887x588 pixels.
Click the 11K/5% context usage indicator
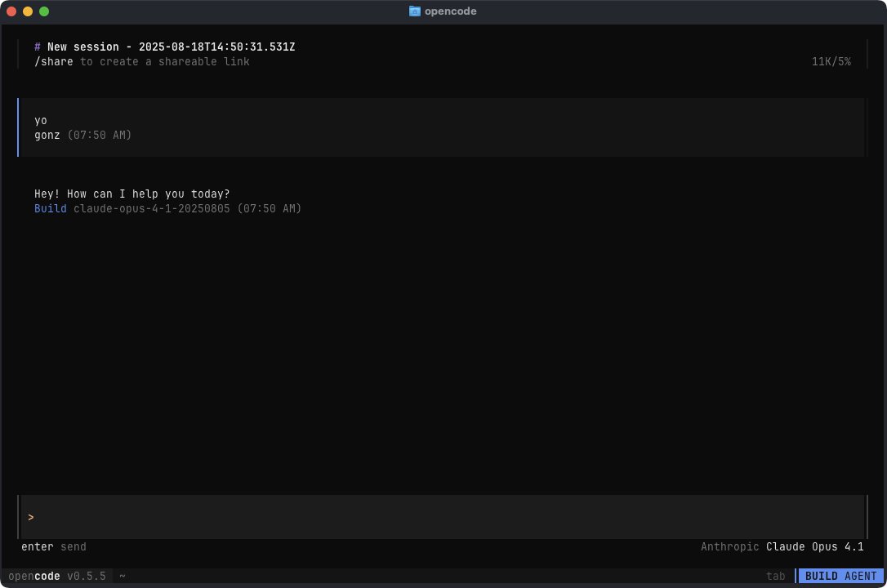coord(831,61)
